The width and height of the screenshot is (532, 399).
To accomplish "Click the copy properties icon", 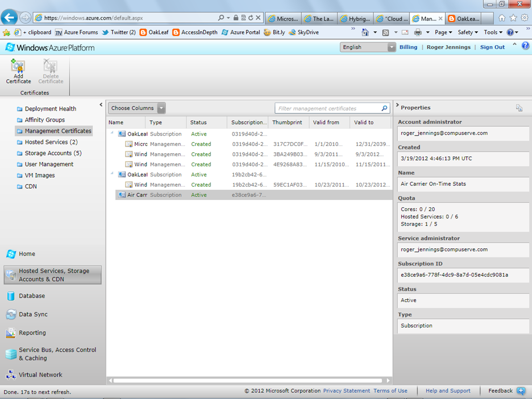I will click(518, 108).
